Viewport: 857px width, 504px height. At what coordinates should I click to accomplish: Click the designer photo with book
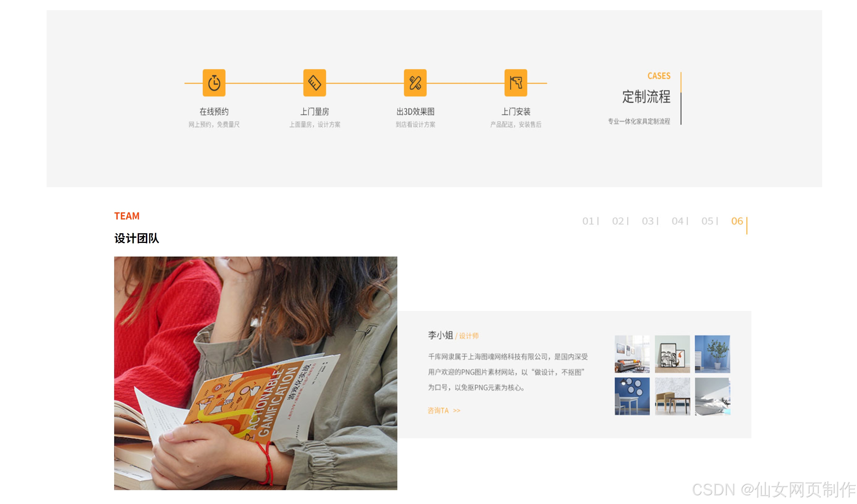tap(255, 373)
